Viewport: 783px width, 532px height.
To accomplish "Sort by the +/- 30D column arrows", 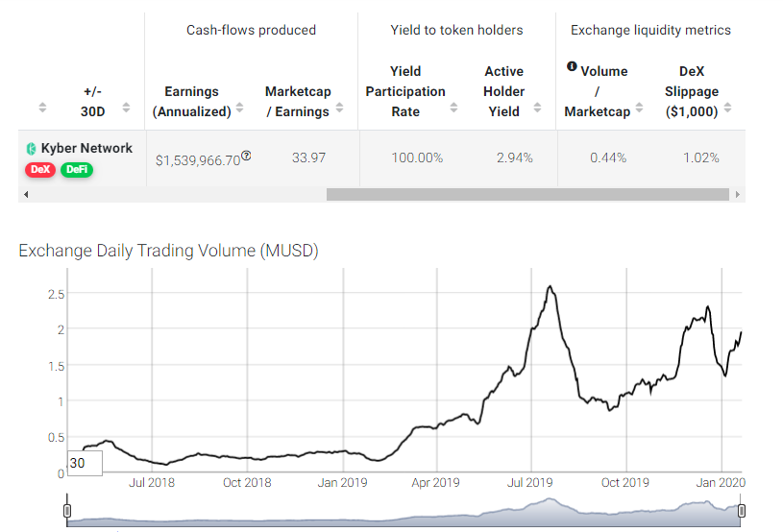I will tap(126, 108).
